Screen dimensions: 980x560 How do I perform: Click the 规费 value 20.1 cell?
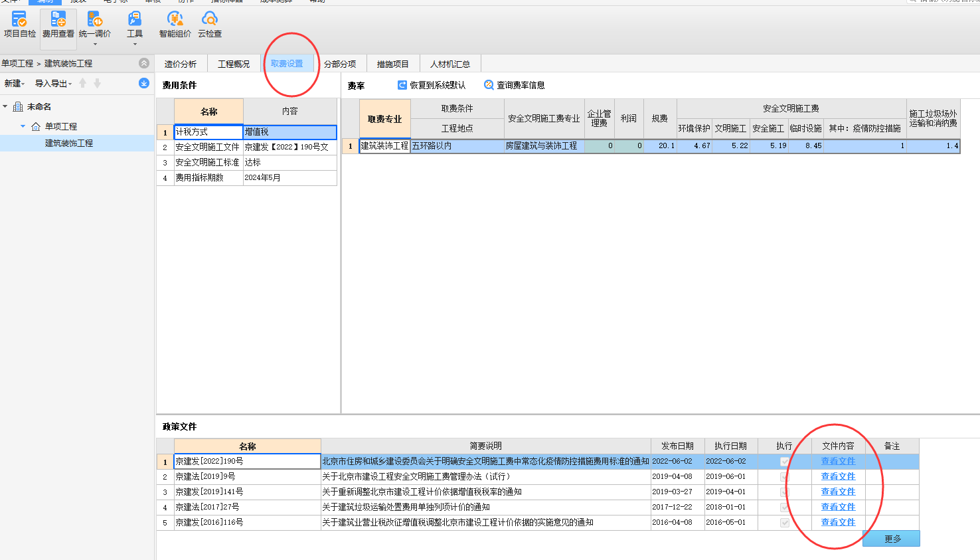(x=660, y=146)
